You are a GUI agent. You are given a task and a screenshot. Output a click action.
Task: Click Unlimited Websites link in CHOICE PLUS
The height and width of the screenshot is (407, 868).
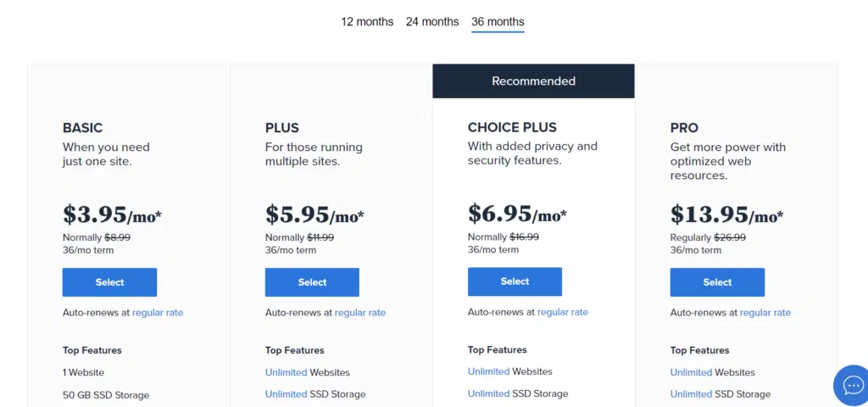coord(488,371)
